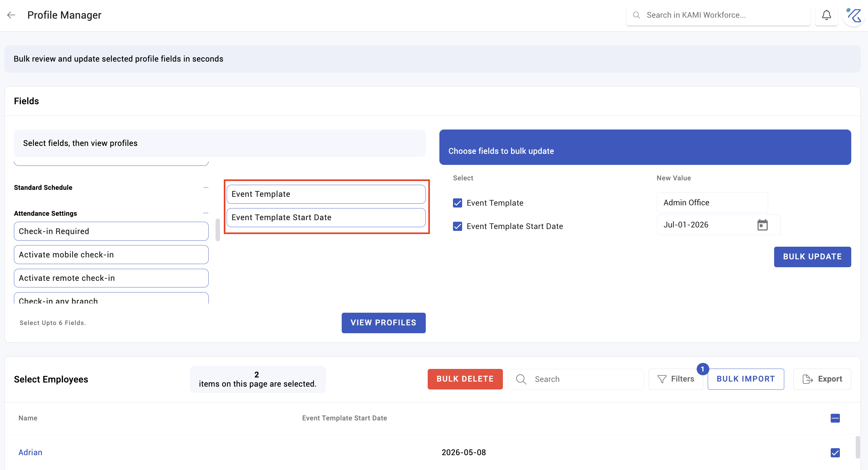Screen dimensions: 868x470
Task: Open Adrian's profile link
Action: (30, 453)
